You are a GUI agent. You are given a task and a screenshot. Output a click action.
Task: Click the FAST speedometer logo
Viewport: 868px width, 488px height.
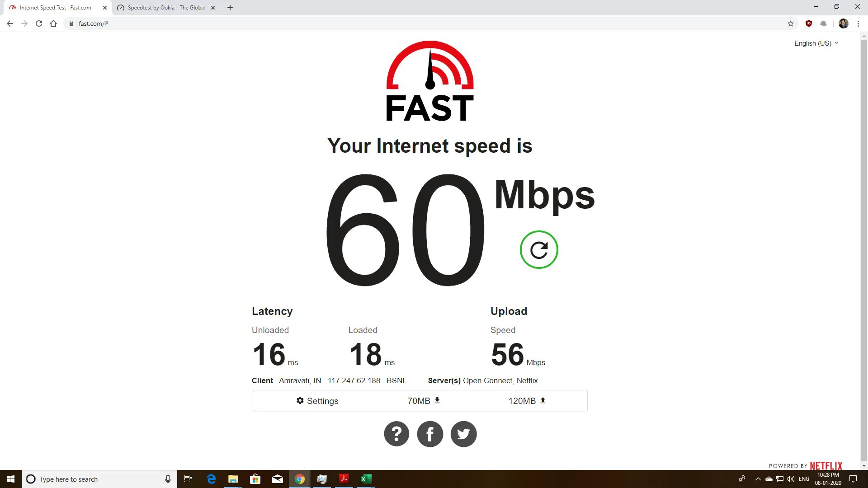tap(430, 81)
